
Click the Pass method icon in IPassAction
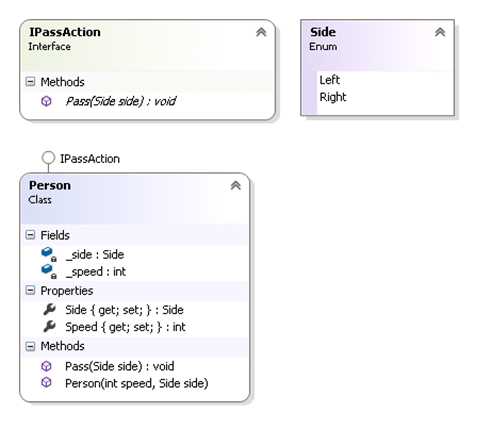pyautogui.click(x=46, y=101)
